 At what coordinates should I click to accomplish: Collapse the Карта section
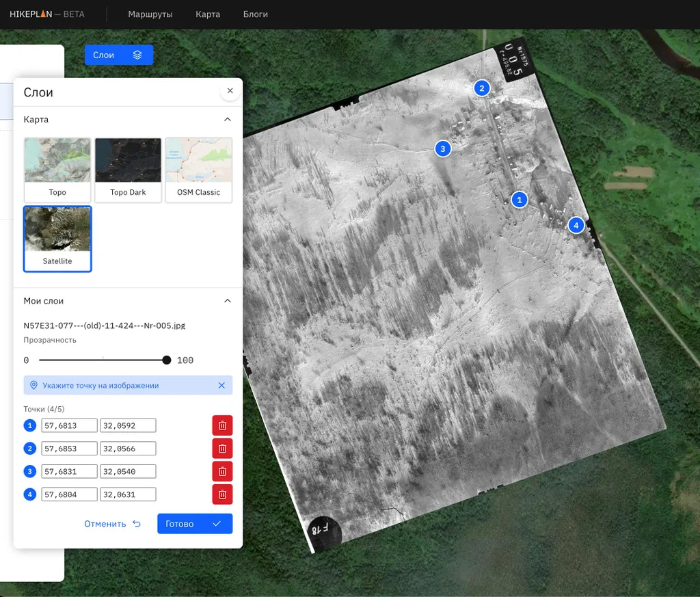(x=228, y=120)
